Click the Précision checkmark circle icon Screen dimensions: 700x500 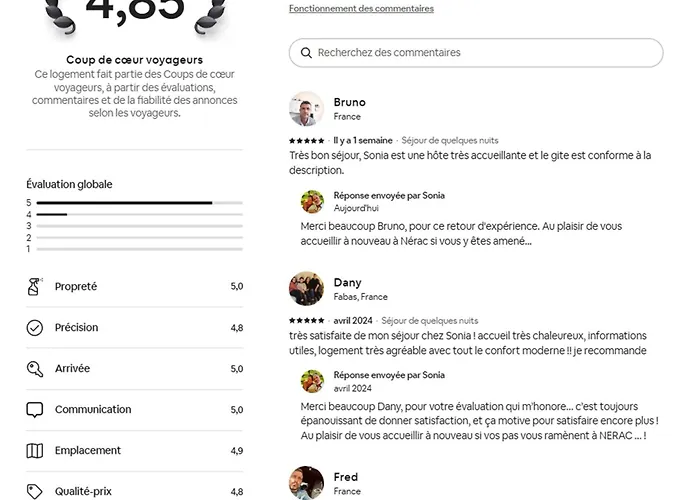[x=35, y=328]
